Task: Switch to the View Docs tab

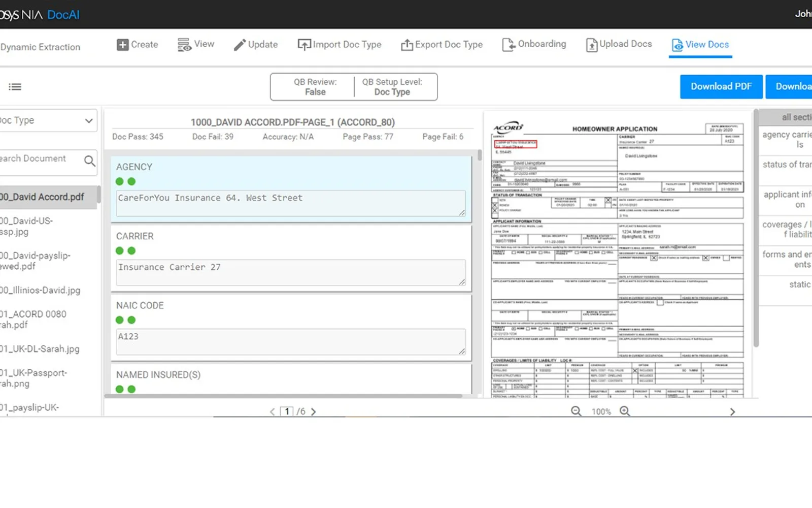Action: pos(700,45)
